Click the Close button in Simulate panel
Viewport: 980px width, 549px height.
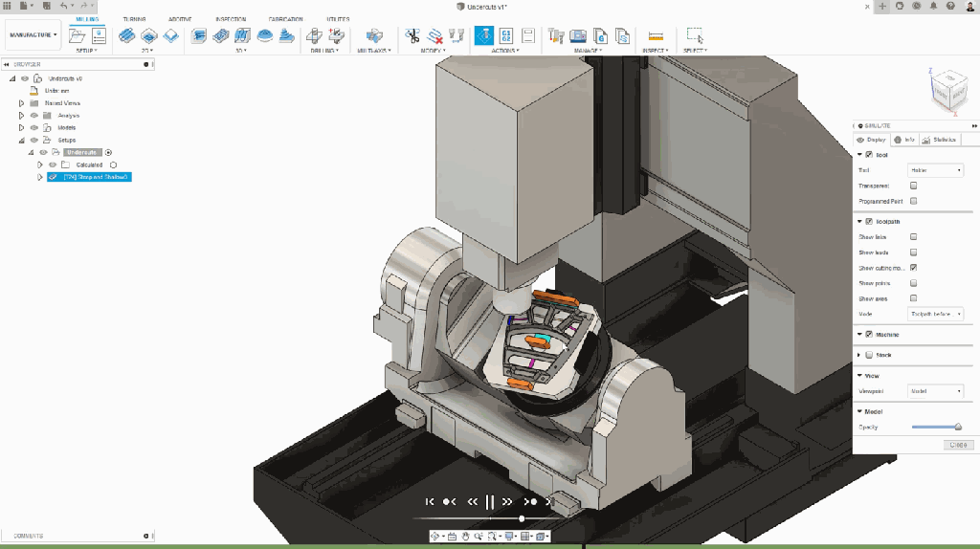click(x=958, y=445)
